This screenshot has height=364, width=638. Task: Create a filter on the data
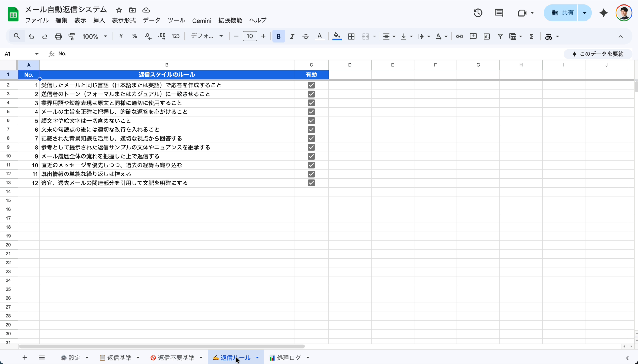point(500,36)
